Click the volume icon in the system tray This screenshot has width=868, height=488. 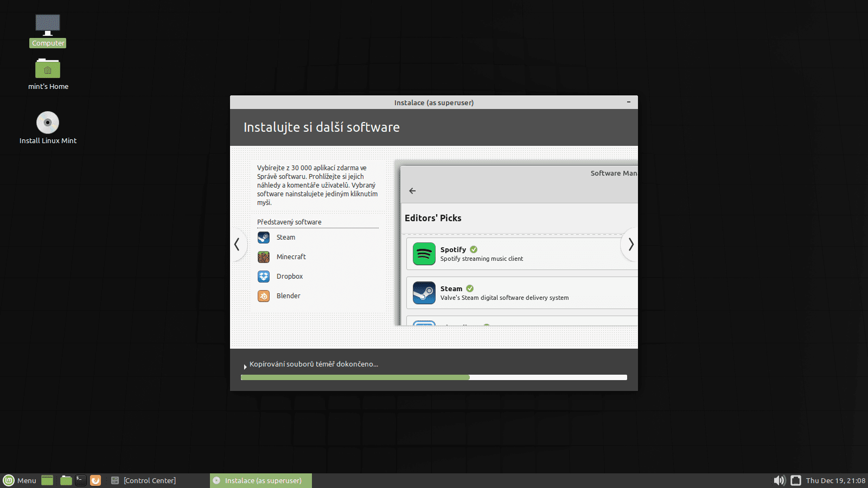(780, 480)
